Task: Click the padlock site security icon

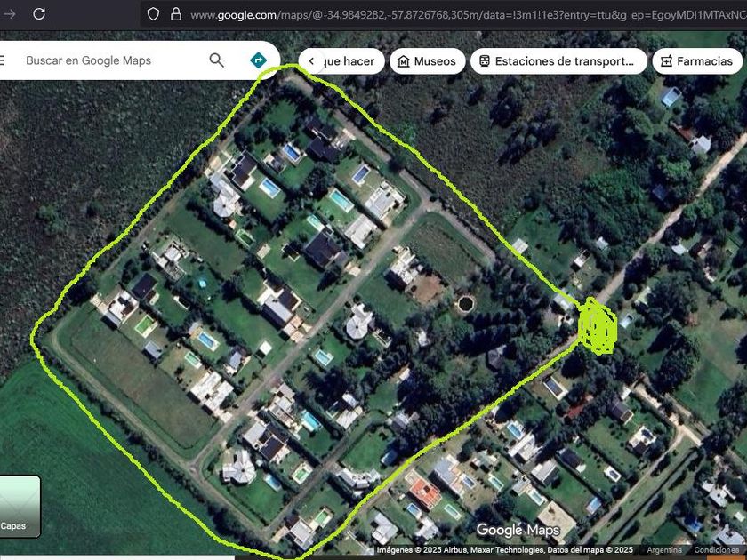Action: [x=176, y=14]
